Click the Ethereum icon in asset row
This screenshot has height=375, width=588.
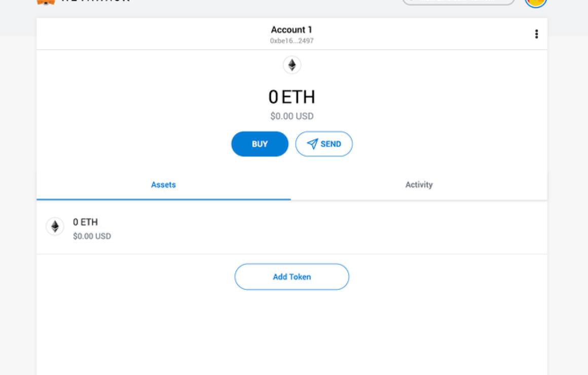tap(55, 226)
